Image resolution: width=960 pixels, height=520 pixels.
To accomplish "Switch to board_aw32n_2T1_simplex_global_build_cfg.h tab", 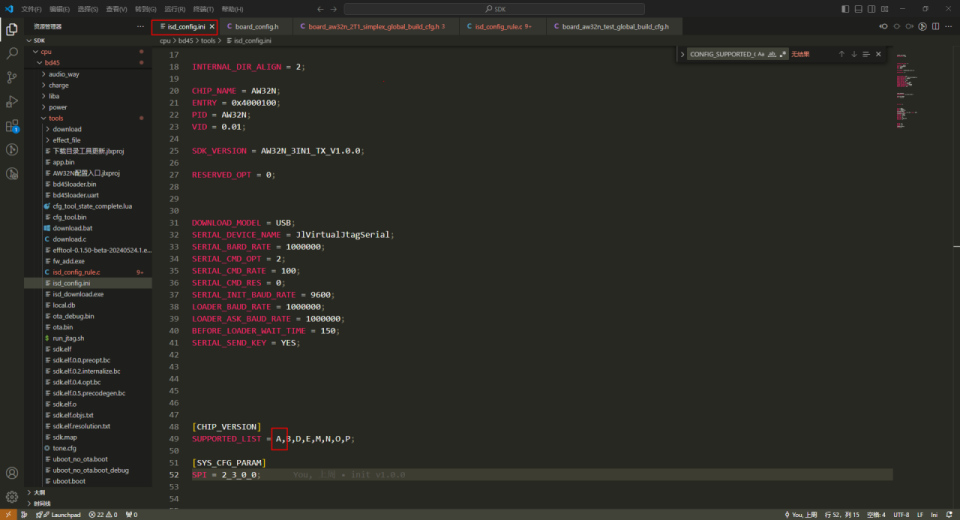I will pos(377,26).
